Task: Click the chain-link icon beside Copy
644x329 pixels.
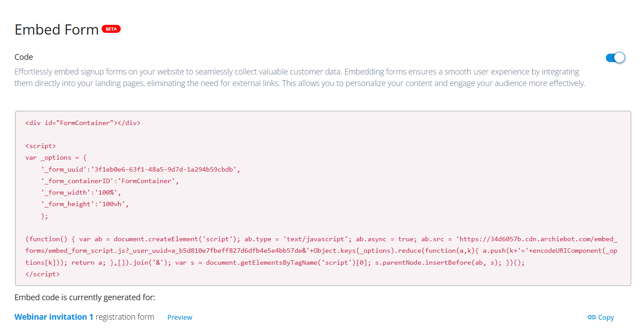Action: [591, 317]
